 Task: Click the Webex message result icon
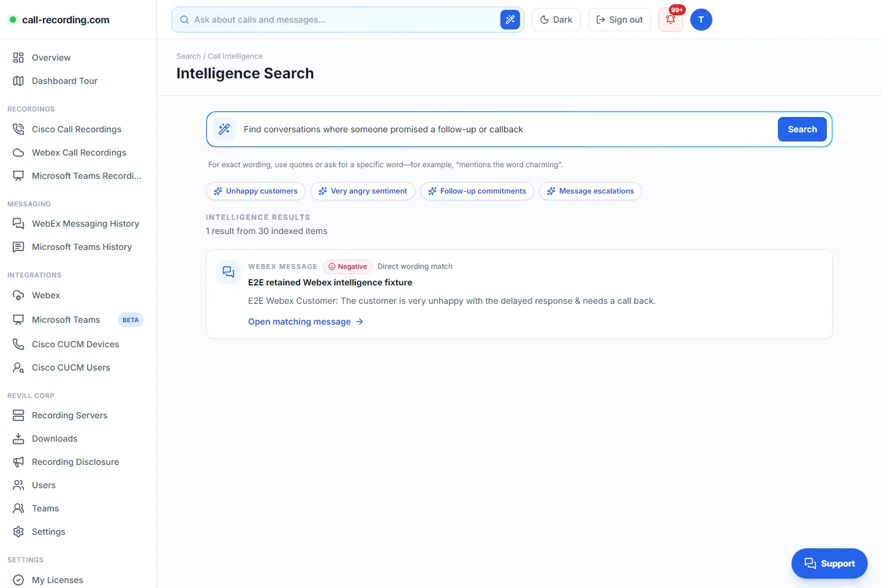228,272
